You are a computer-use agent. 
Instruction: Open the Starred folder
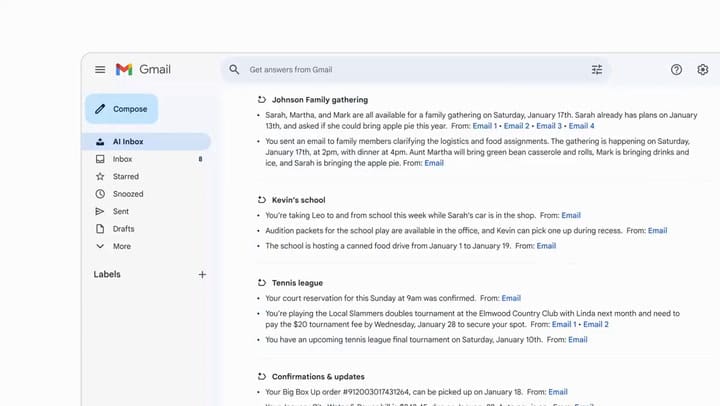tap(146, 176)
